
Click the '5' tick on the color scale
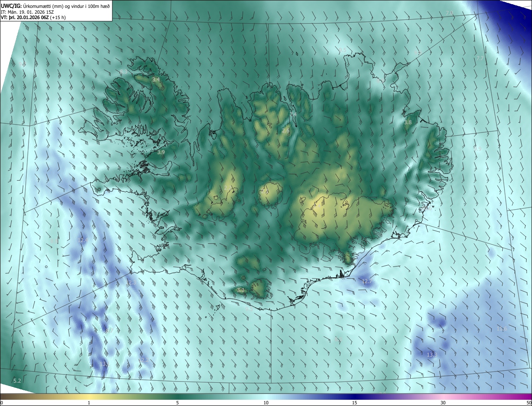[177, 403]
